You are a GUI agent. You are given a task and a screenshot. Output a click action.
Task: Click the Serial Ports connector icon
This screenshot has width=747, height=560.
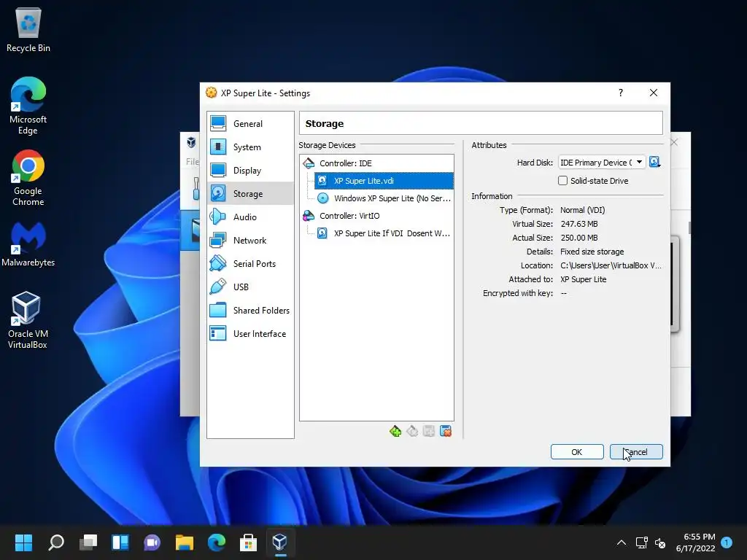(218, 263)
